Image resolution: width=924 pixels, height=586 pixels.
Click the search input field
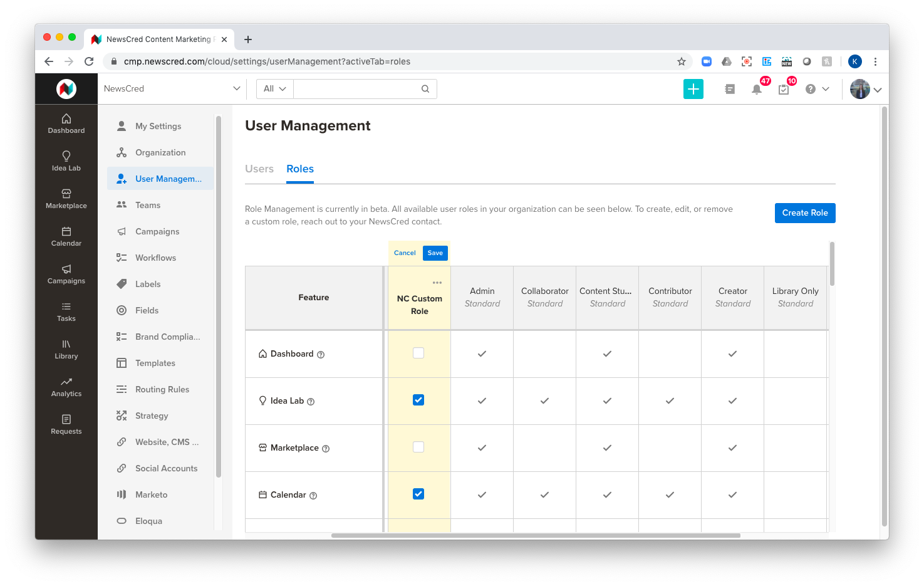coord(357,89)
